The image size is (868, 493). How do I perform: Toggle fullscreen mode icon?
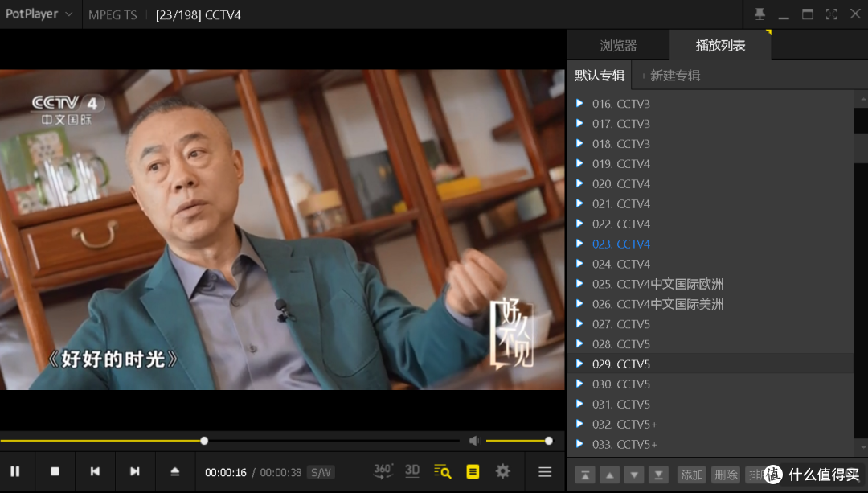832,14
